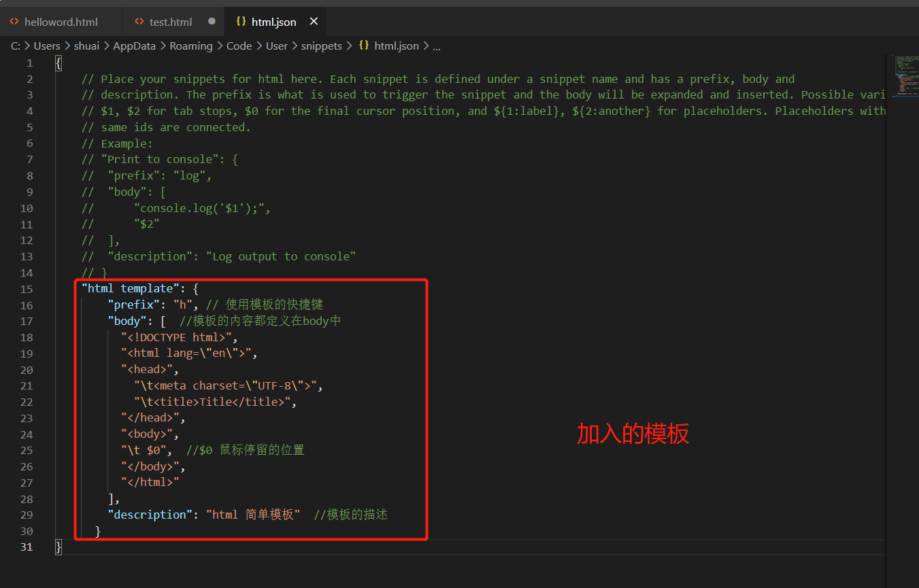Click the HTML icon on test.html tab
This screenshot has width=919, height=588.
tap(139, 21)
